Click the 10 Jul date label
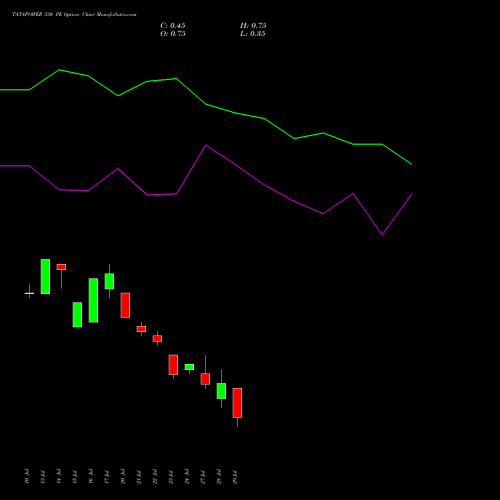 [27, 476]
